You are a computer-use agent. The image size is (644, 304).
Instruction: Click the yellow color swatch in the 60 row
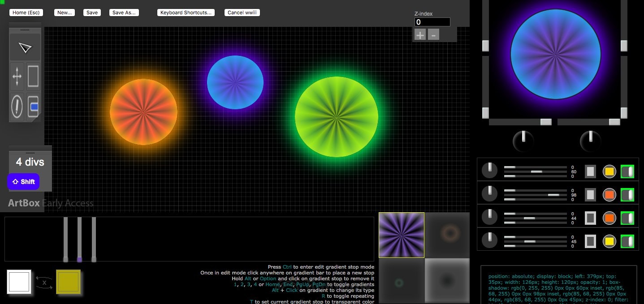click(609, 171)
